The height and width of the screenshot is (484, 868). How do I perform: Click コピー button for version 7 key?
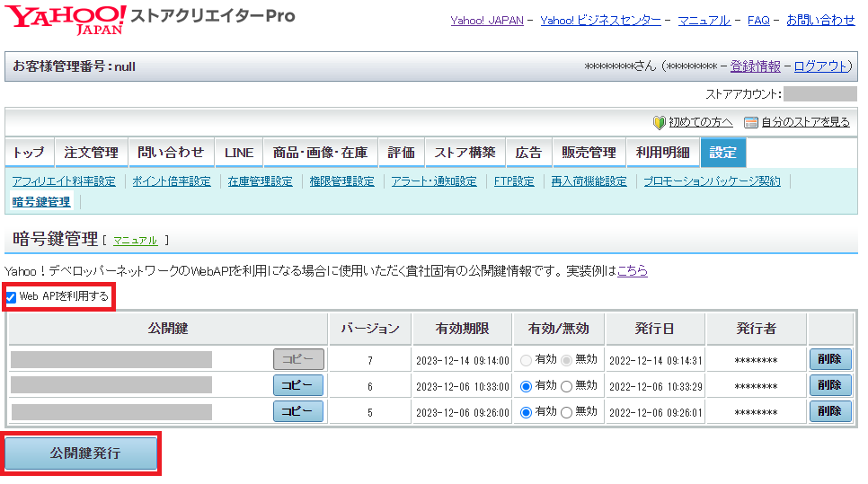coord(298,359)
